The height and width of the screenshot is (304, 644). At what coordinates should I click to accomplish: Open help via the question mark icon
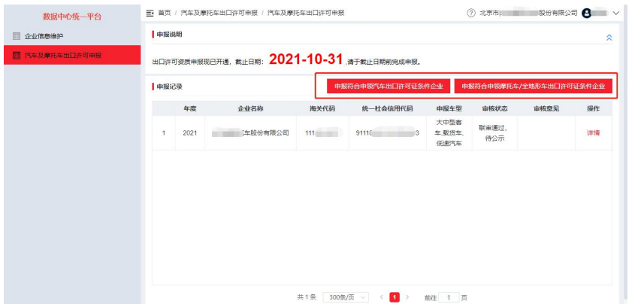[471, 13]
